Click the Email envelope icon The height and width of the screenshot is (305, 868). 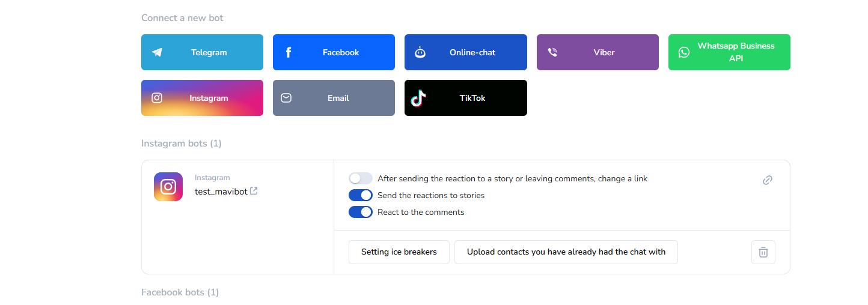[x=286, y=98]
